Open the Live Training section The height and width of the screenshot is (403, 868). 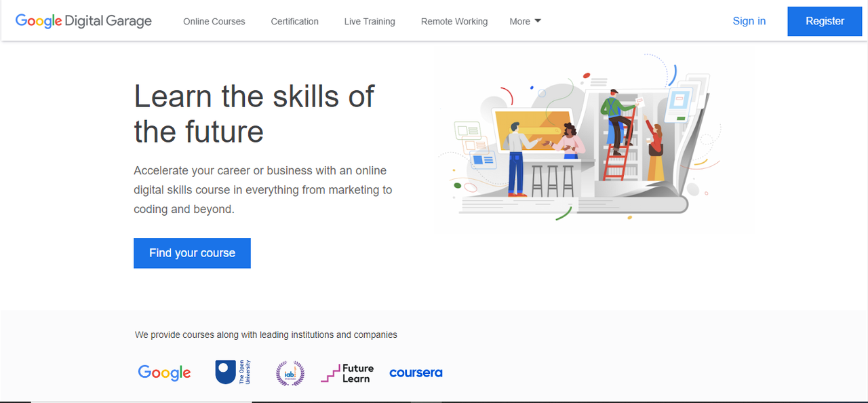(370, 22)
